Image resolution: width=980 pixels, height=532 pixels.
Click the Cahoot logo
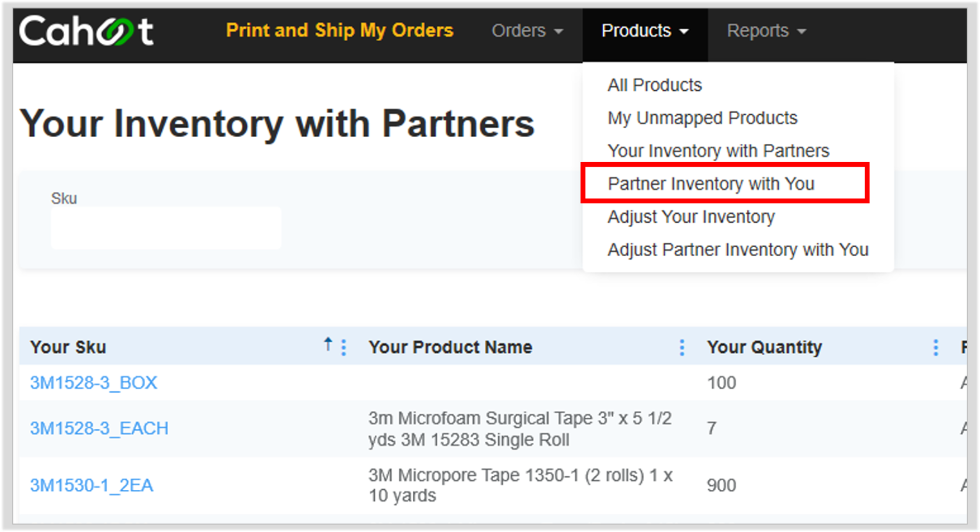[86, 30]
